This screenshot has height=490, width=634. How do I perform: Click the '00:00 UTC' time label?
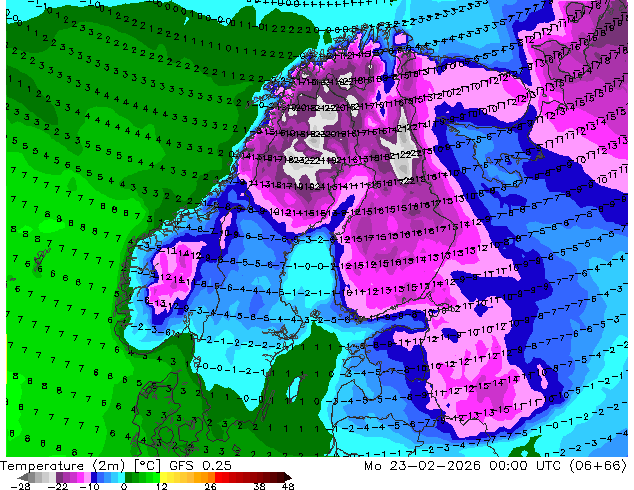pyautogui.click(x=525, y=466)
